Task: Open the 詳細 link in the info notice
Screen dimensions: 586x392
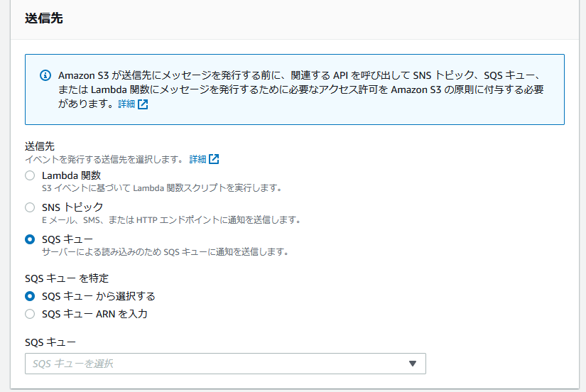Action: [126, 104]
